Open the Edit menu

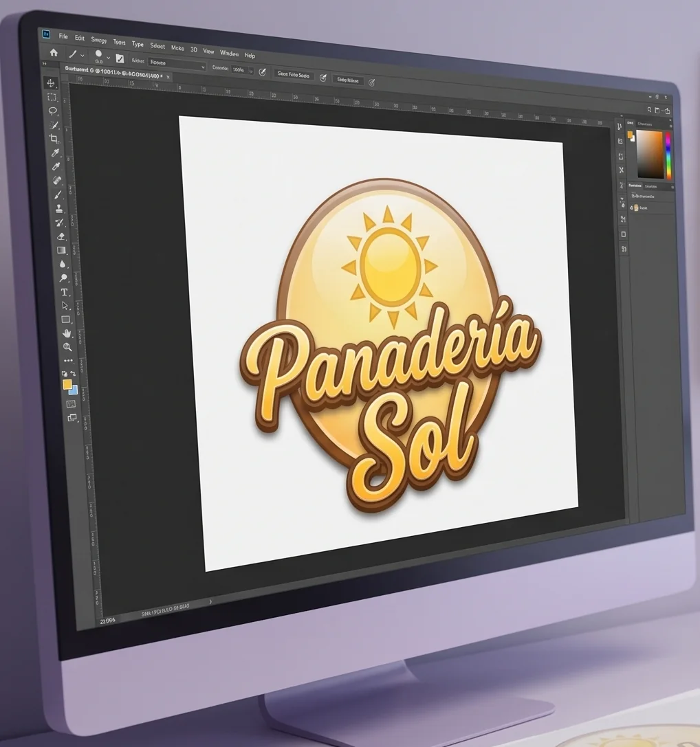[x=80, y=38]
